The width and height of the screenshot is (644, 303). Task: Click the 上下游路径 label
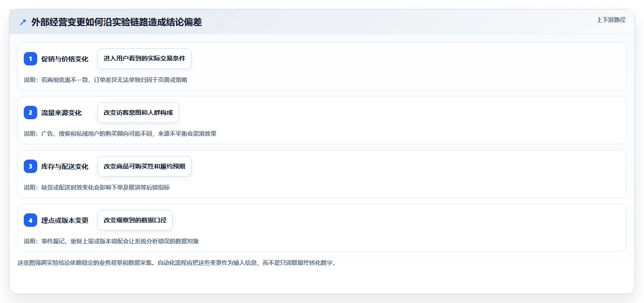tap(611, 20)
